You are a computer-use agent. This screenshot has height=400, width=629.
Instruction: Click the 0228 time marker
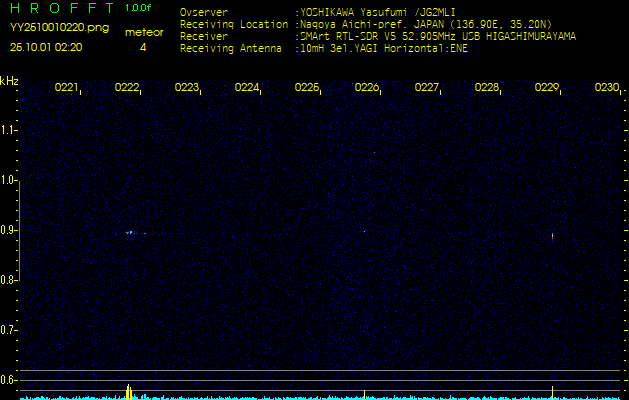[487, 87]
